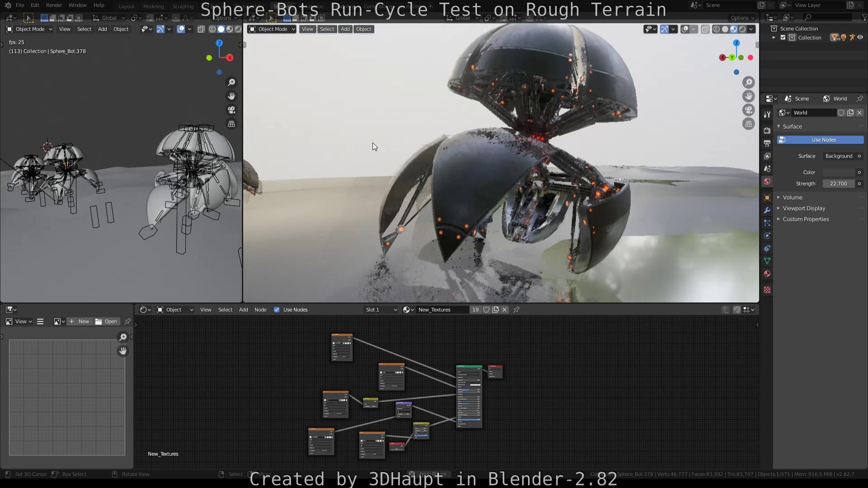Switch right viewport to rendered shading mode
Screen dimensions: 868x488
pos(742,29)
